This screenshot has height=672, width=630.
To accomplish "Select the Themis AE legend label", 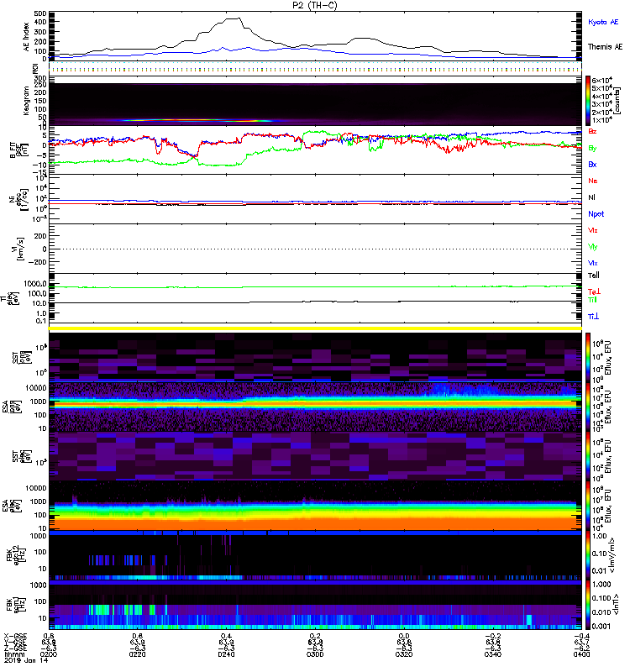I will [605, 47].
